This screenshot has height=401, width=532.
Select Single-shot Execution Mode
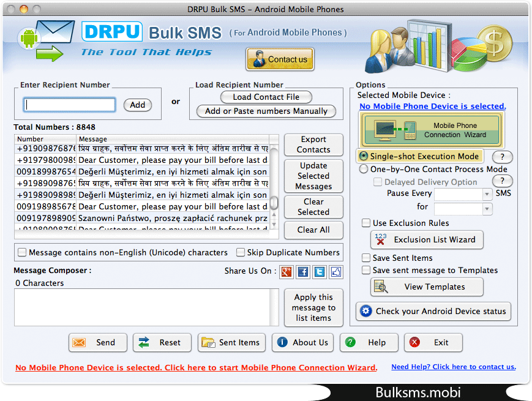coord(364,156)
